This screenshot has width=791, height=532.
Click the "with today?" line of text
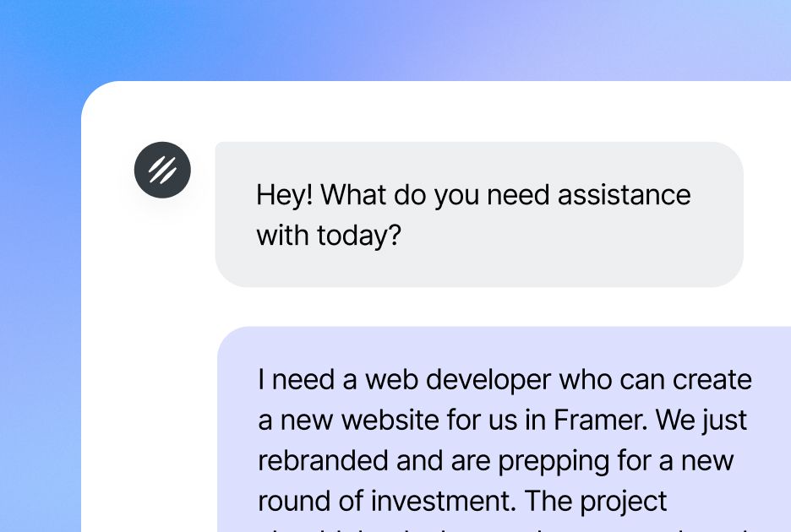[329, 236]
